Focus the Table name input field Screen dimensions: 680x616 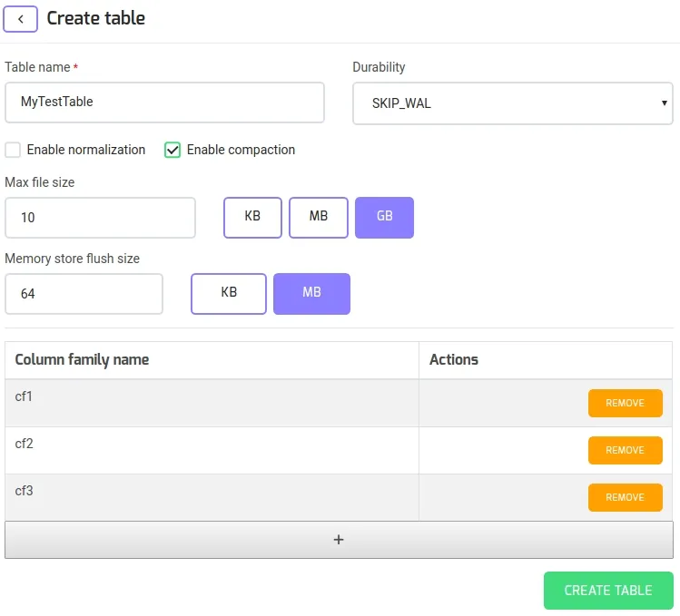(x=164, y=103)
